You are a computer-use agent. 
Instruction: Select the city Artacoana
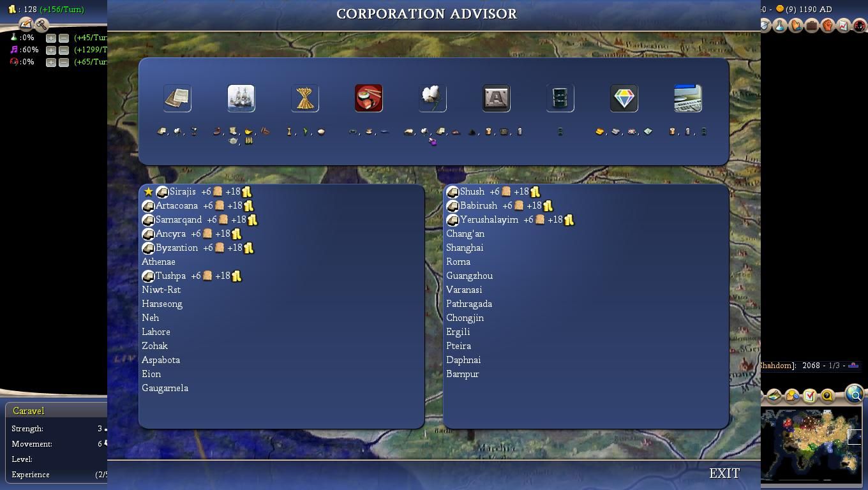click(x=177, y=205)
